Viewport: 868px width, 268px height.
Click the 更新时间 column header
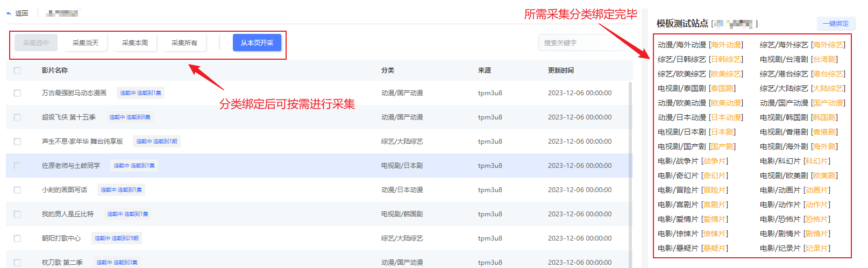coord(560,70)
